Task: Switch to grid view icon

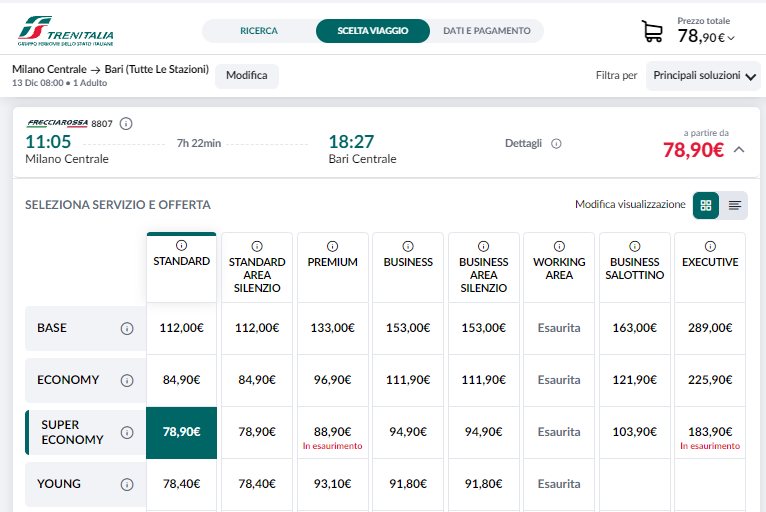Action: 706,205
